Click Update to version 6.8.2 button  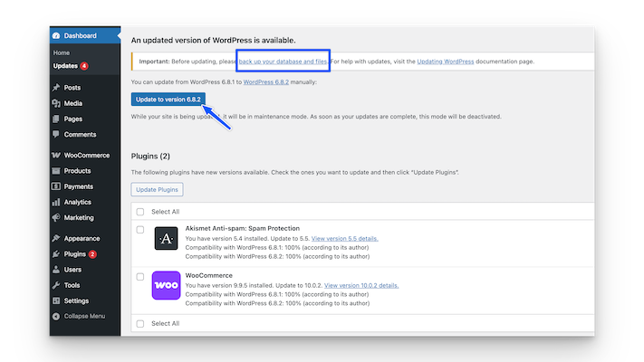coord(169,99)
